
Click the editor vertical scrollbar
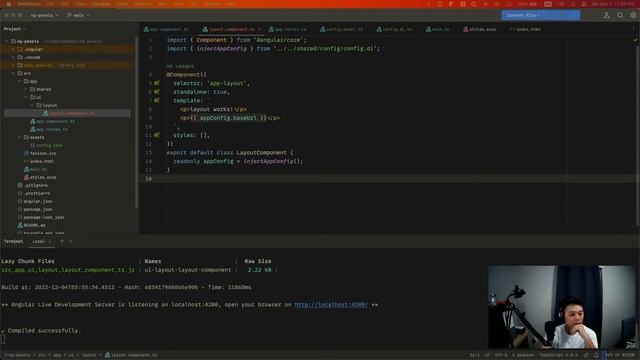638,135
